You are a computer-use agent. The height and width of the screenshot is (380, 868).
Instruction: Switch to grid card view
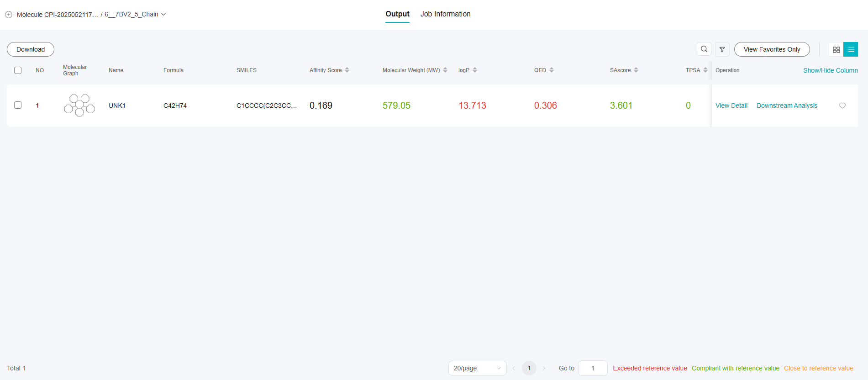click(x=836, y=49)
